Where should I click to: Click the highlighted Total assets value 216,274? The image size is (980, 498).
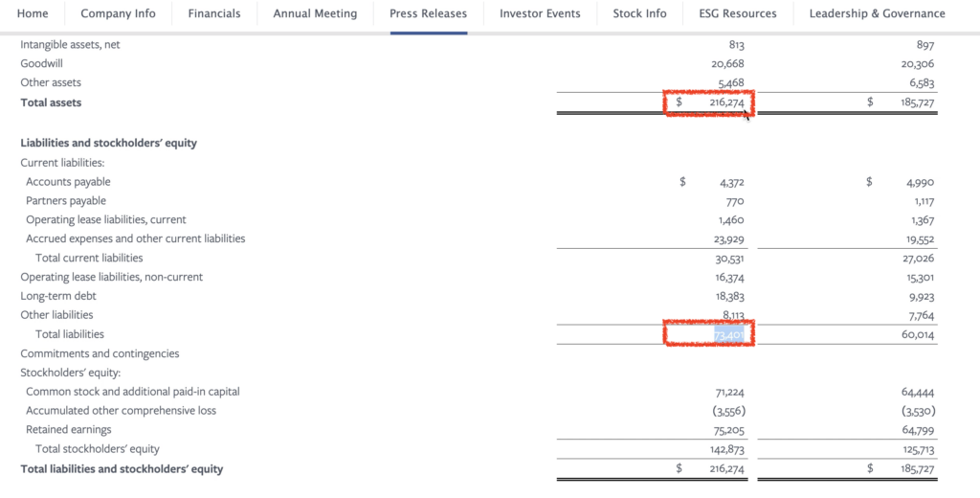click(727, 102)
